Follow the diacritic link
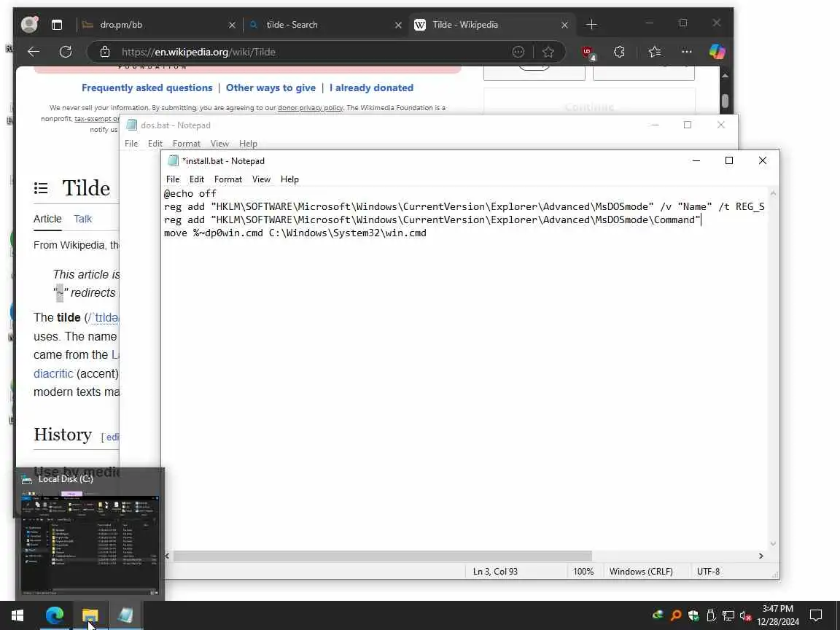Screen dimensions: 840x630 [x=53, y=373]
